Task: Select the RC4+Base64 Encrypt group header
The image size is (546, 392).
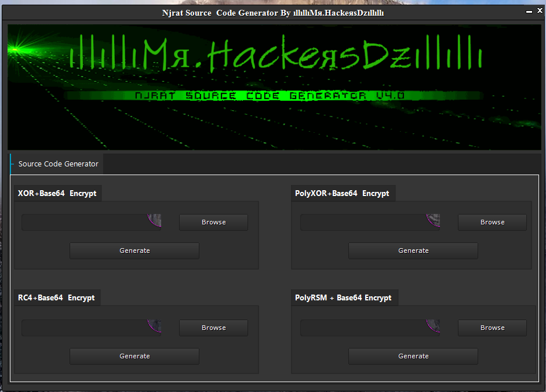Action: click(57, 298)
